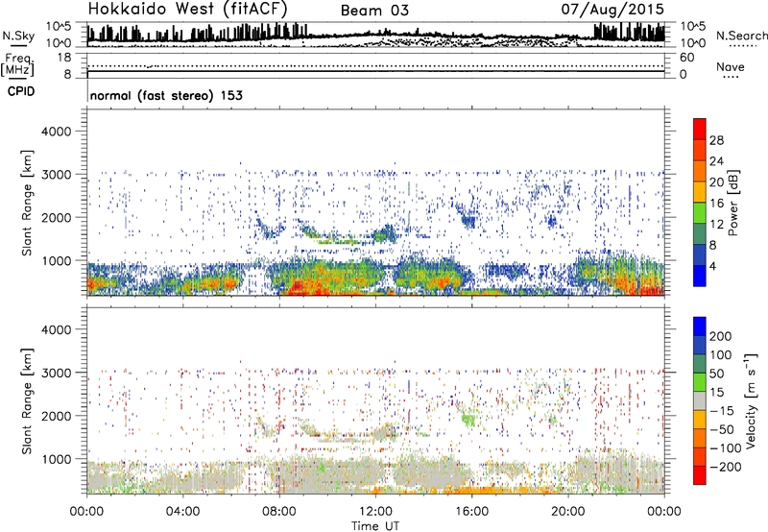Viewport: 768px width, 532px height.
Task: Click the 1000 tick label on the velocity panel
Action: coord(56,459)
